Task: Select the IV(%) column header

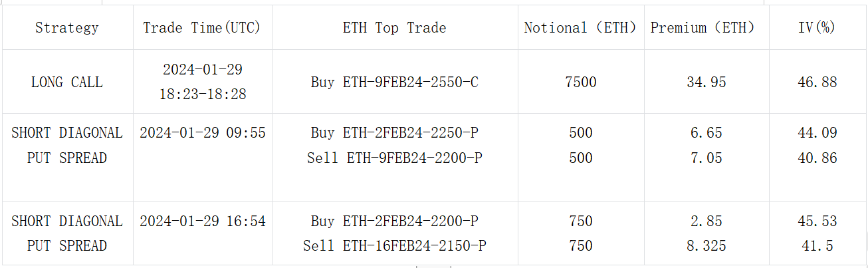Action: click(x=817, y=28)
